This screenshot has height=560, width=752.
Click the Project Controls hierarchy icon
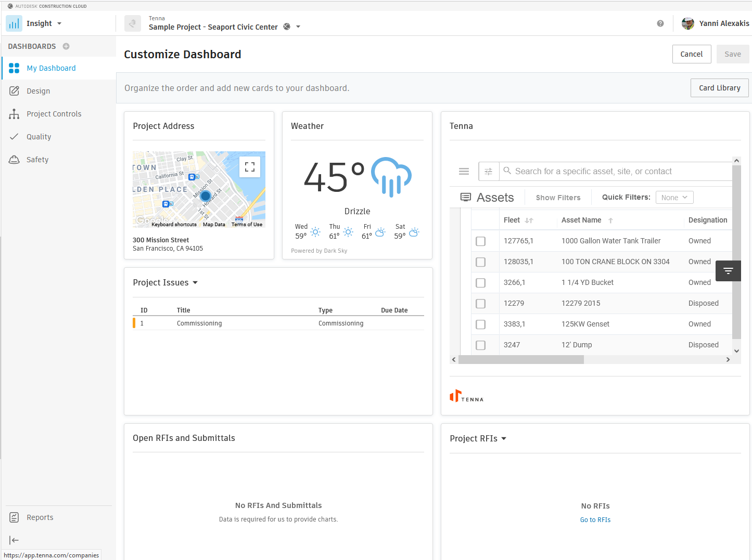14,114
